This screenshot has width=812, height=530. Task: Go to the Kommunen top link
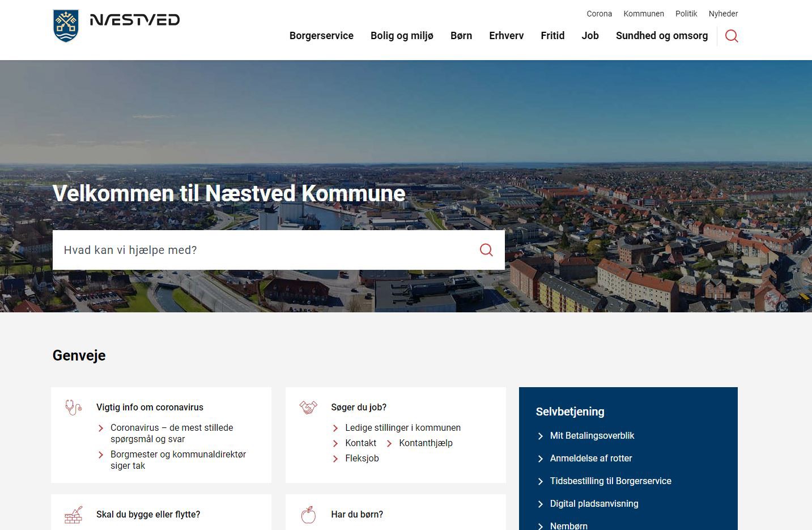pyautogui.click(x=644, y=14)
